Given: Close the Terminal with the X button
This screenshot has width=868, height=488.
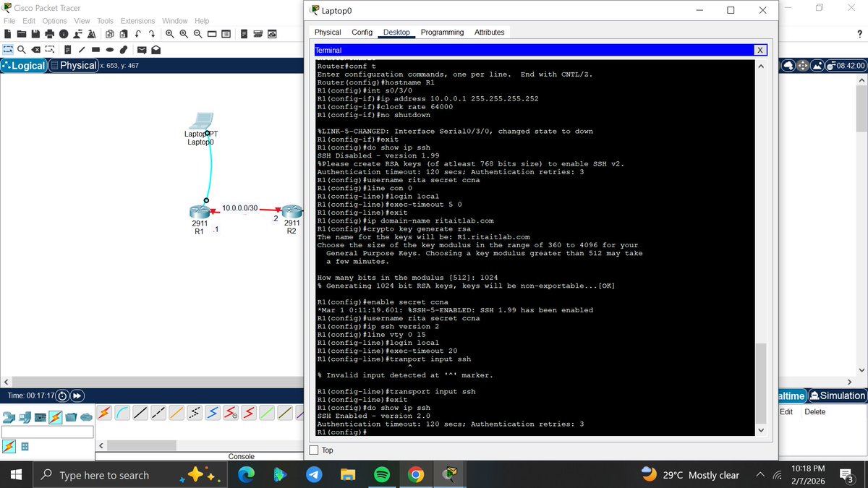Looking at the screenshot, I should click(x=759, y=50).
